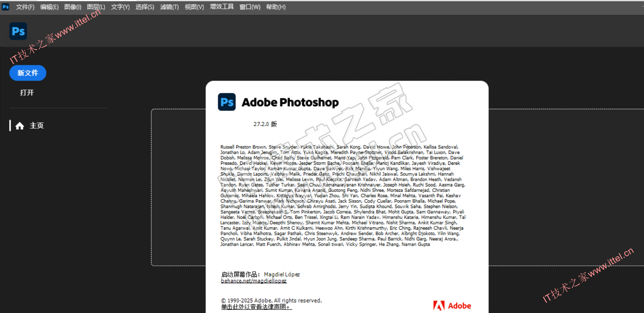
Task: Click the home icon beside 主页
Action: click(20, 126)
